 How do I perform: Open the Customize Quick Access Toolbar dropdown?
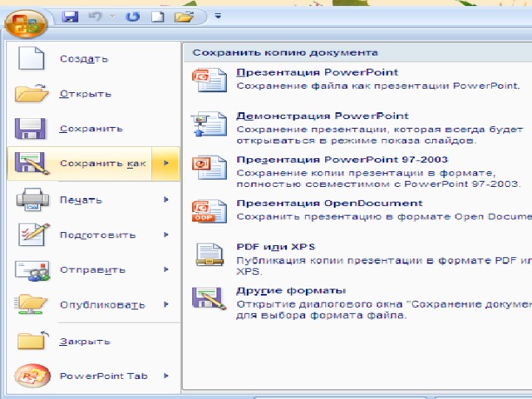pyautogui.click(x=218, y=16)
